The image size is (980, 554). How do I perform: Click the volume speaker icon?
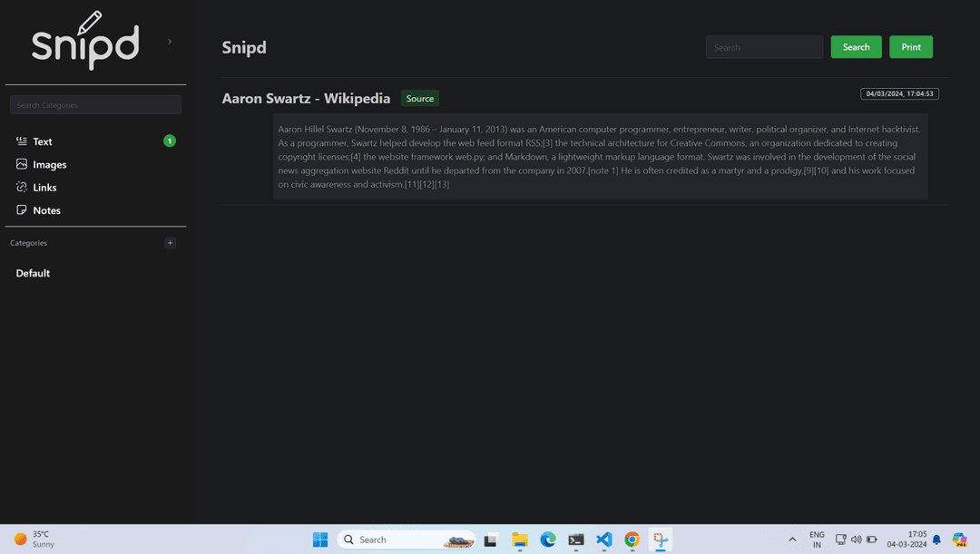point(857,539)
